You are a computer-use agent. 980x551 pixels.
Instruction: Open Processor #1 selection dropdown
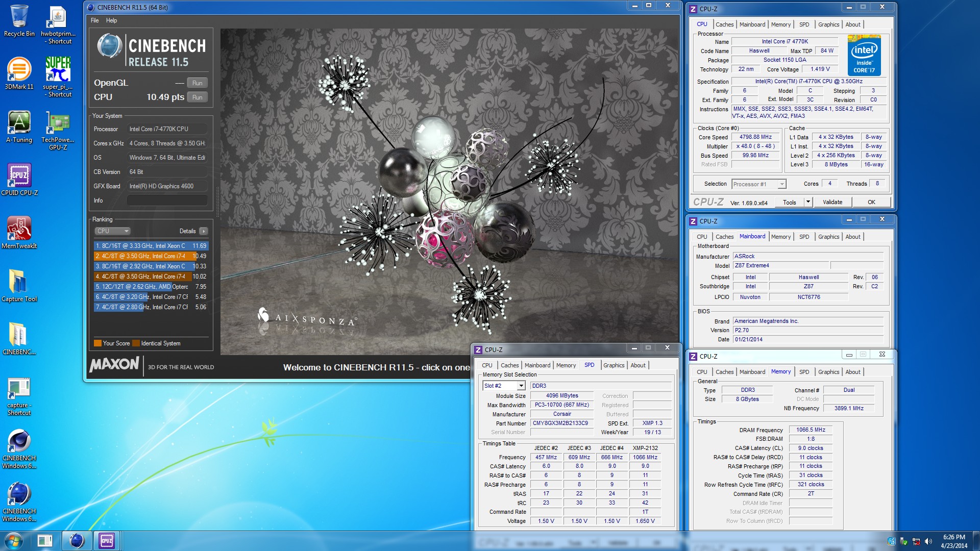(759, 184)
